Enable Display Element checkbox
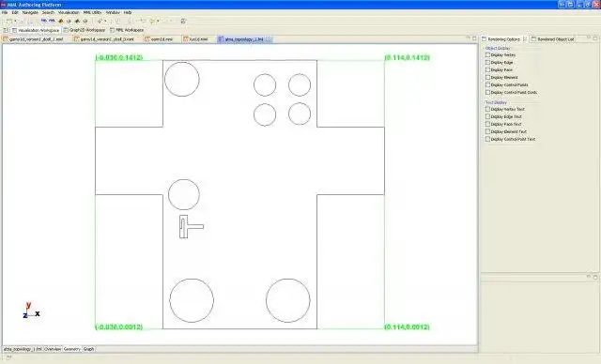 [487, 77]
